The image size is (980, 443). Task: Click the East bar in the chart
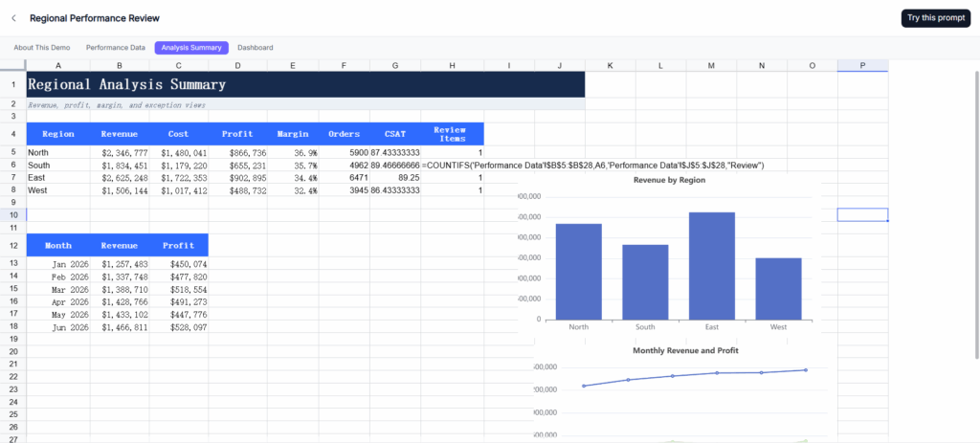712,266
